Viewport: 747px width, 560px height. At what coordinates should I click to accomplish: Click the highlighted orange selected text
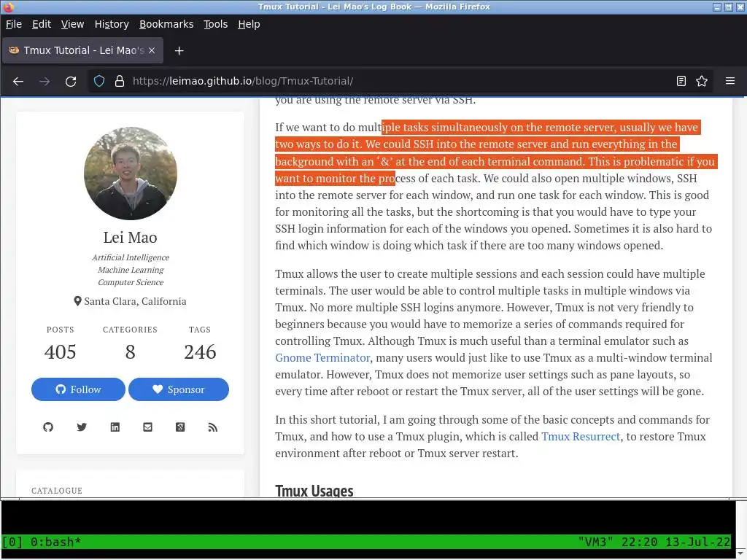[495, 153]
